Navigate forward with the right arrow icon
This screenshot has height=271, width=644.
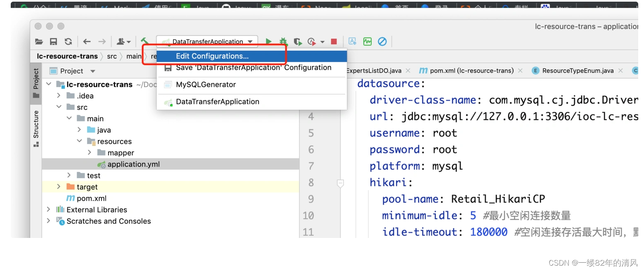[102, 41]
